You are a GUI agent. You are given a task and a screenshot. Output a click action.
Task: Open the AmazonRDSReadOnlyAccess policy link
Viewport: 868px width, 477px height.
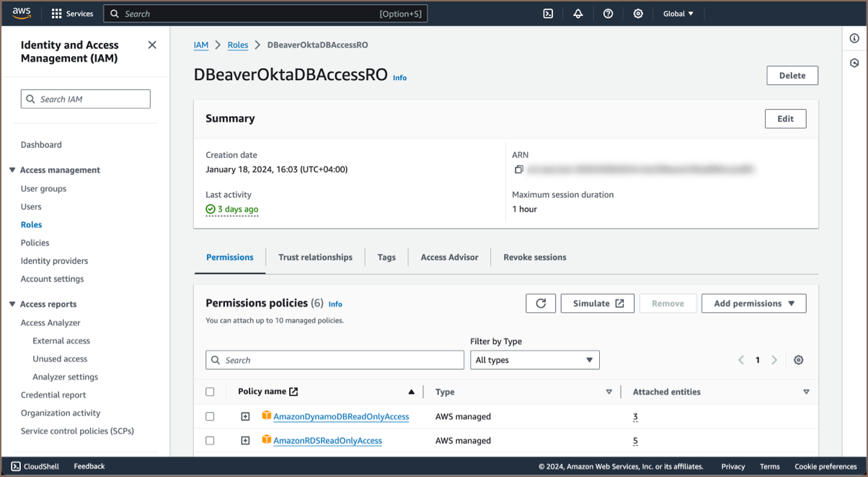click(x=327, y=440)
